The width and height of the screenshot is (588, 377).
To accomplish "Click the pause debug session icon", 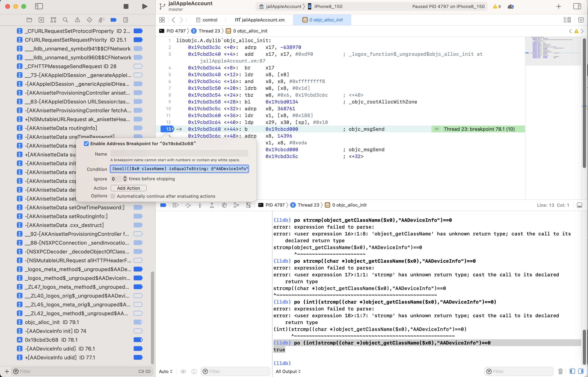I will tap(175, 205).
